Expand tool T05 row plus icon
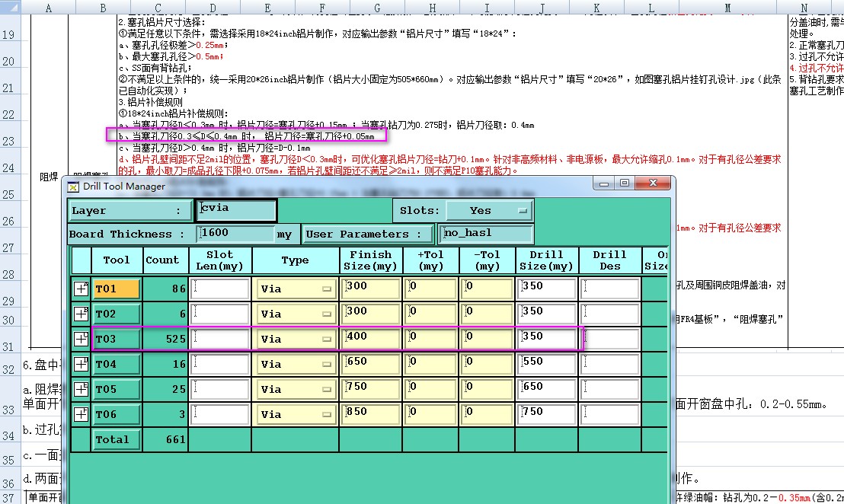The image size is (844, 504). (x=81, y=389)
